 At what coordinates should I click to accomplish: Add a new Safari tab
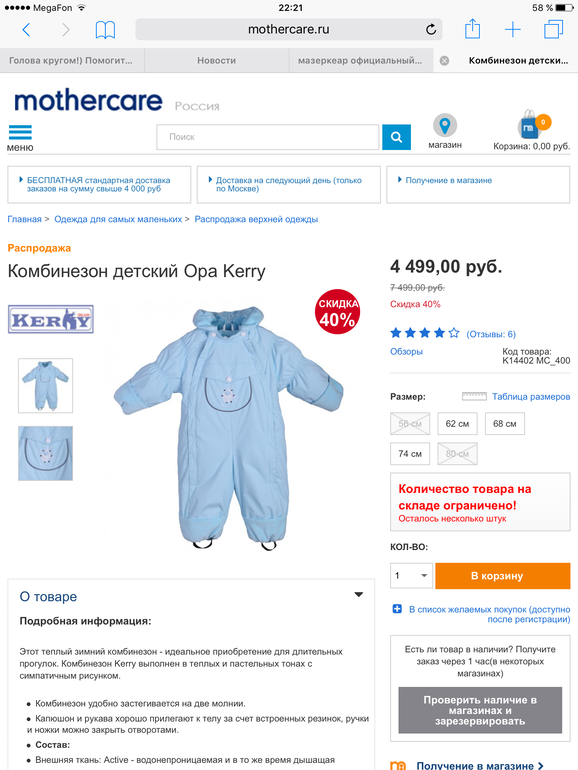pyautogui.click(x=513, y=30)
